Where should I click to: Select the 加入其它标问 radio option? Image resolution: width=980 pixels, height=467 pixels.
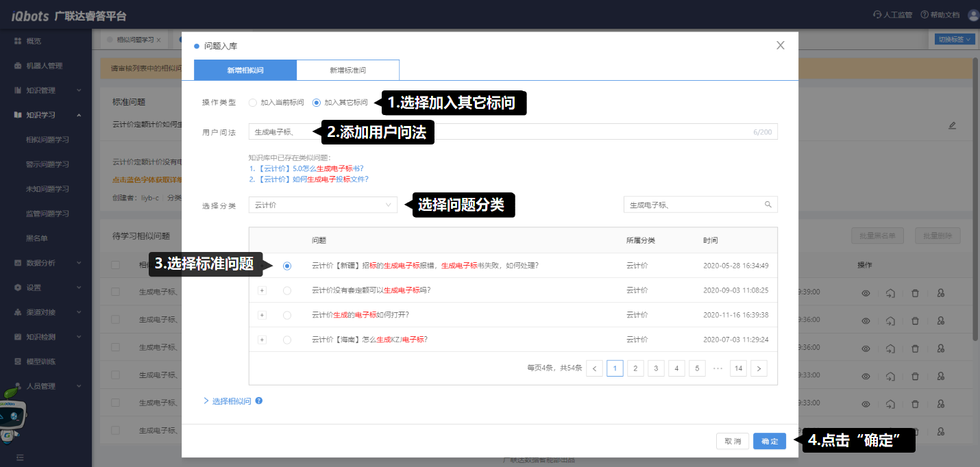316,103
